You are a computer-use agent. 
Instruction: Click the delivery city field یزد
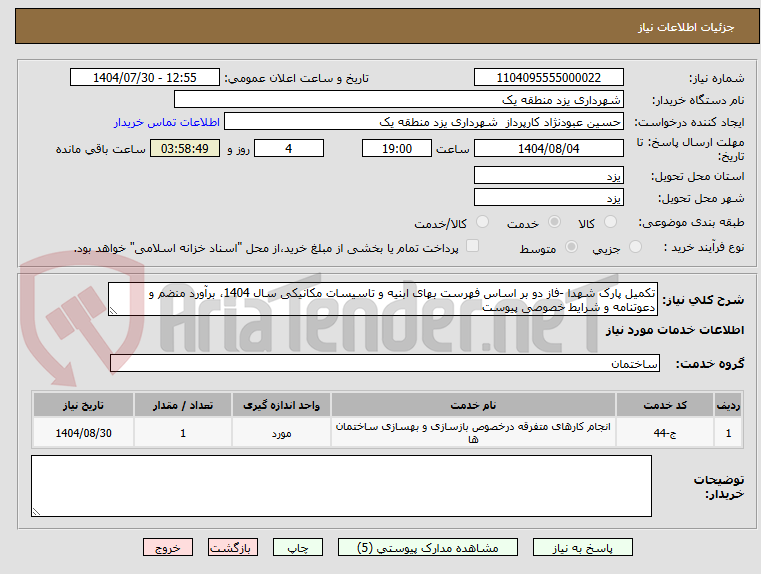point(548,198)
